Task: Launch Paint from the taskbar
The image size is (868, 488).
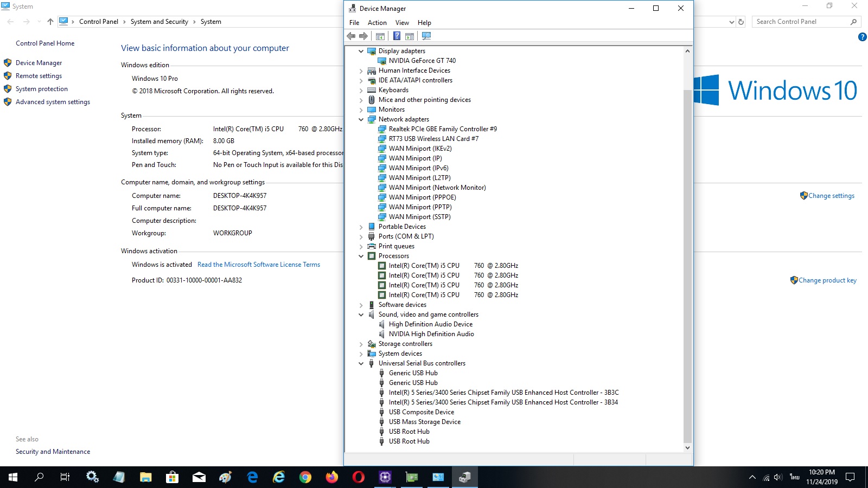Action: point(225,477)
